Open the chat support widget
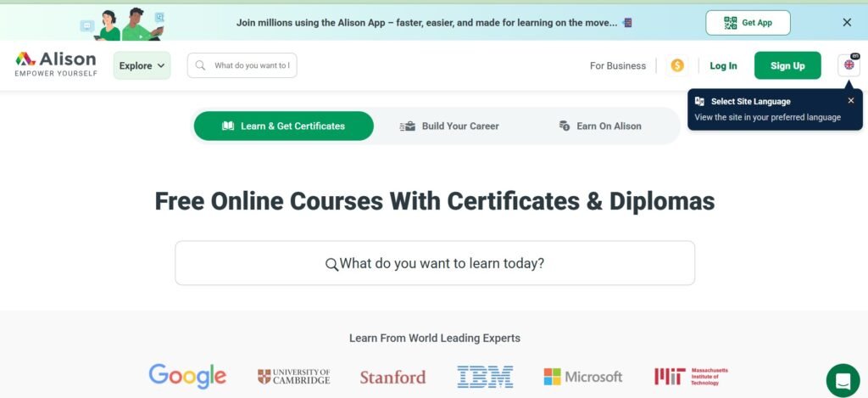This screenshot has height=398, width=868. 843,381
